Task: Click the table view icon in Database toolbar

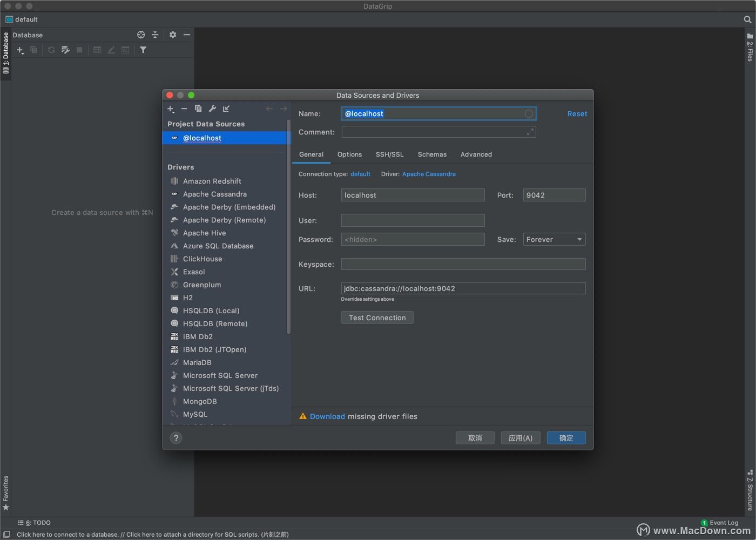Action: 97,50
